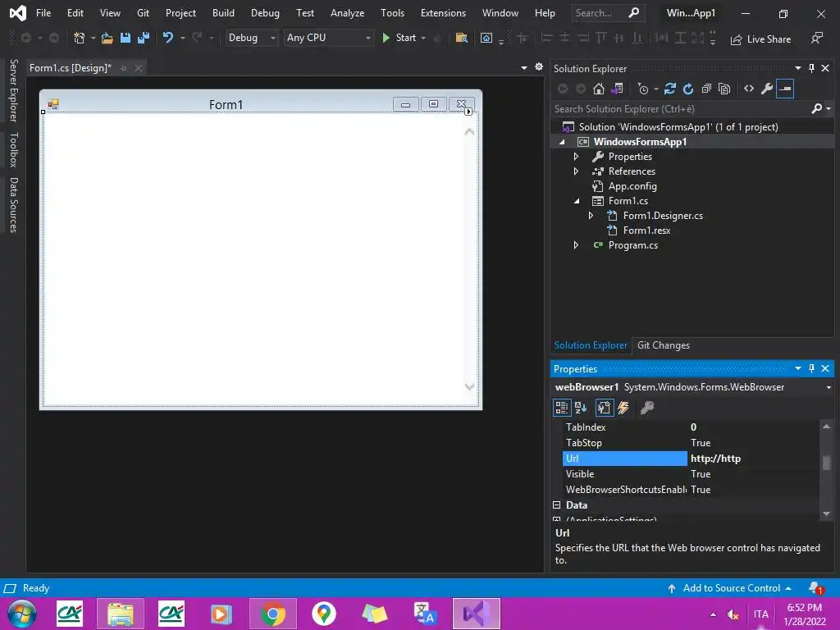The image size is (840, 630).
Task: Select the App.config file
Action: (x=632, y=186)
